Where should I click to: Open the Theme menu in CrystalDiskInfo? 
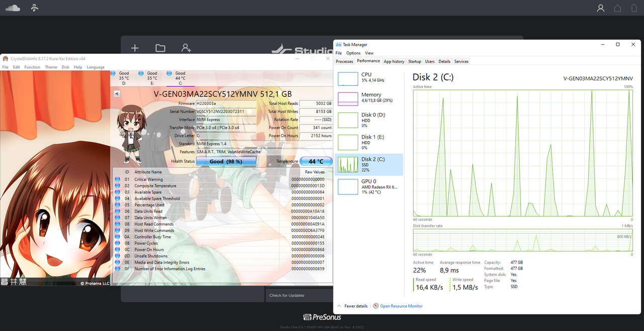click(51, 67)
